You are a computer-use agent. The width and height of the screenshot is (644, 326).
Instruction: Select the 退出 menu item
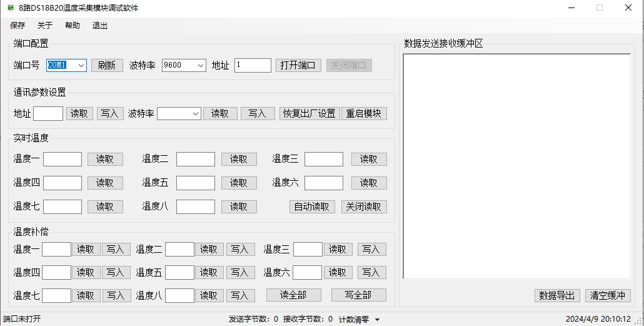coord(100,26)
